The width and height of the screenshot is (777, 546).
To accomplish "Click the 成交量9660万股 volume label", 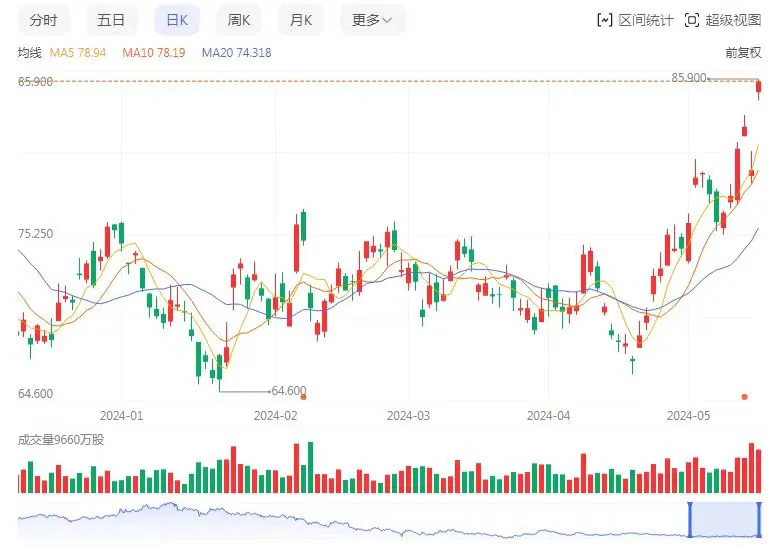I will (60, 439).
